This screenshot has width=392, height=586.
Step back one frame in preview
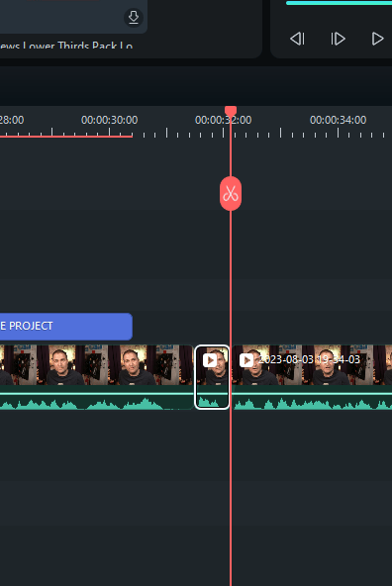[x=297, y=39]
